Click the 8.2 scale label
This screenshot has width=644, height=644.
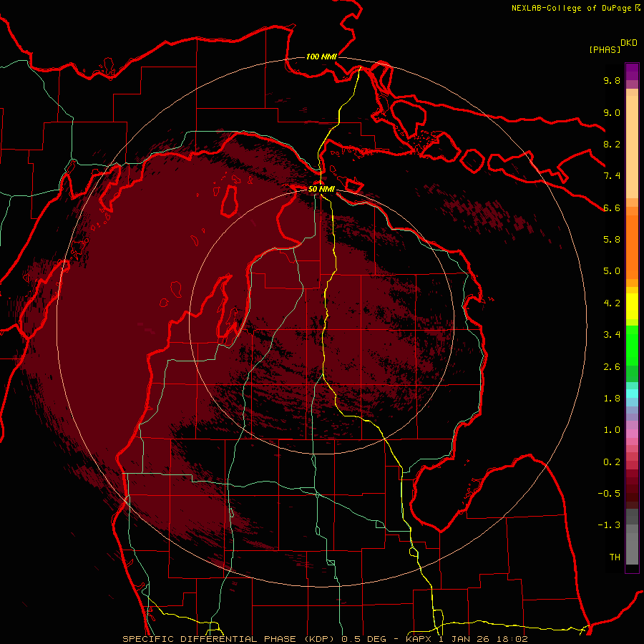coord(612,144)
